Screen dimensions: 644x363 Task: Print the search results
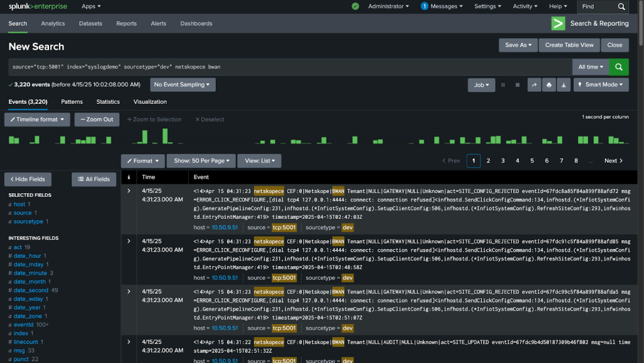[x=548, y=85]
